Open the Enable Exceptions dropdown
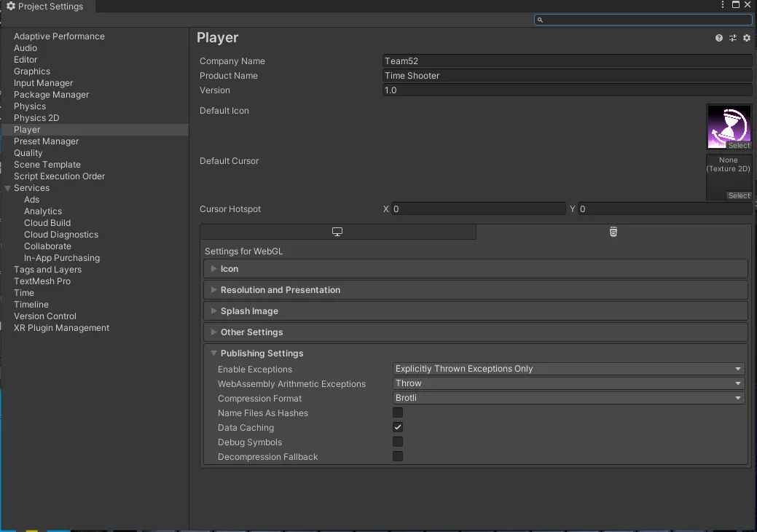 point(568,369)
